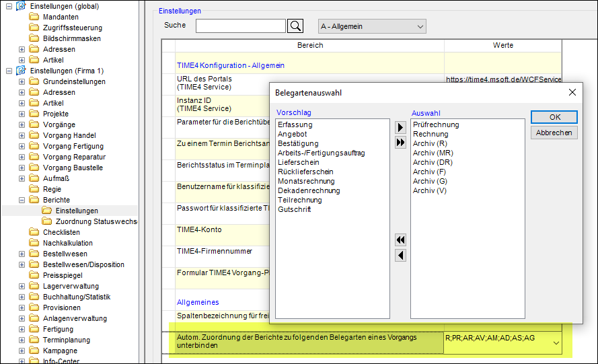The image size is (598, 364).
Task: Close the Belegartenauswahl dialog
Action: point(572,93)
